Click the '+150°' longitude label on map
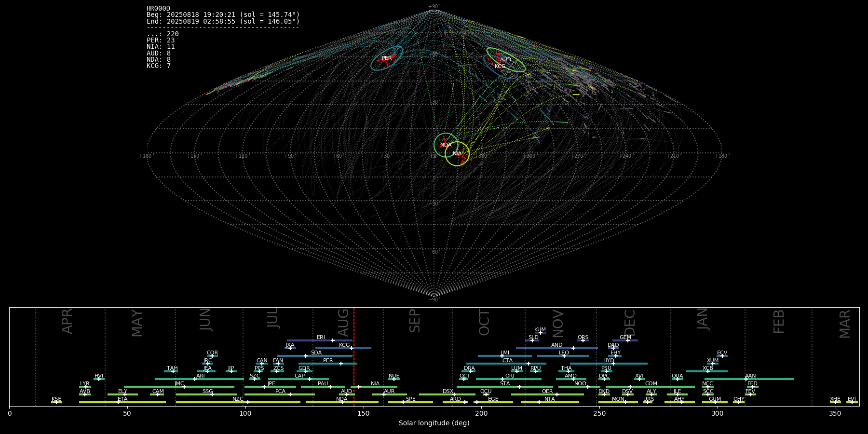Viewport: 868px width, 434px height. 193,156
